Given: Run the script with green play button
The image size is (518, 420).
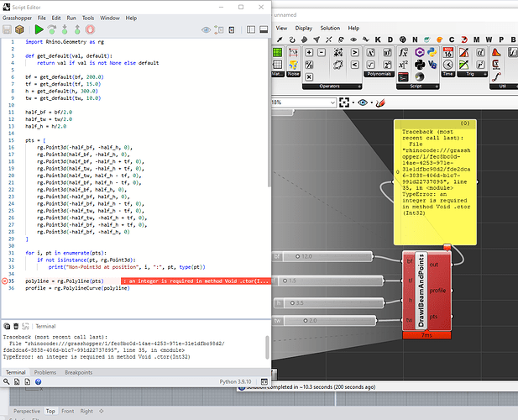Looking at the screenshot, I should click(x=39, y=29).
